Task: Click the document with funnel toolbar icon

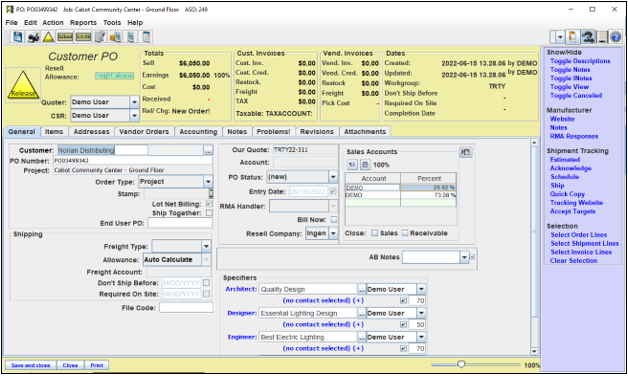Action: coord(100,37)
